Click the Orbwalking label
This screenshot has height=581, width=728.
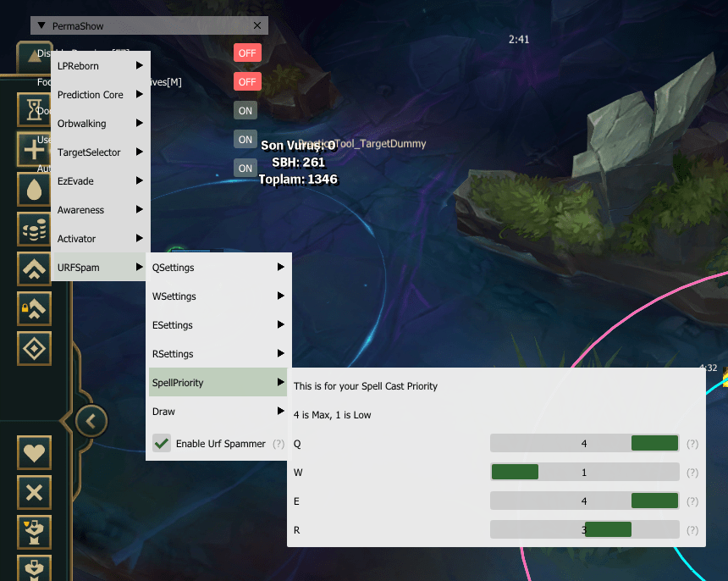pyautogui.click(x=82, y=124)
